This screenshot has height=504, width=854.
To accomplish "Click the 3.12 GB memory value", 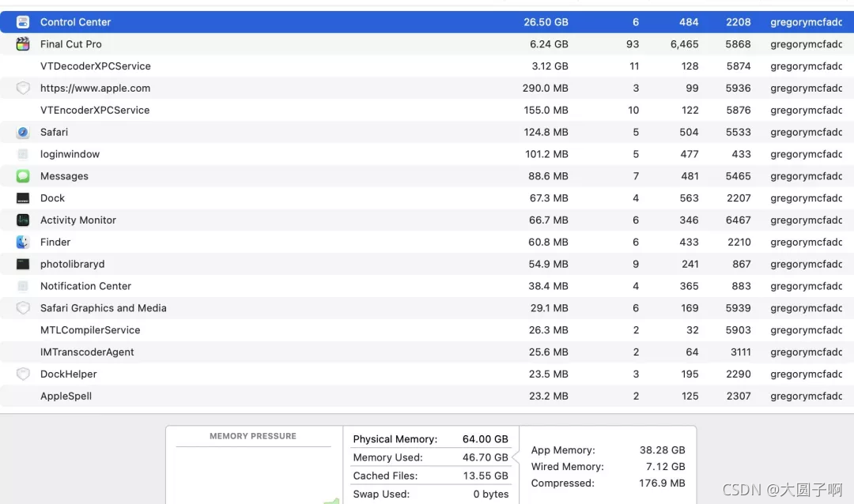I will click(x=550, y=66).
